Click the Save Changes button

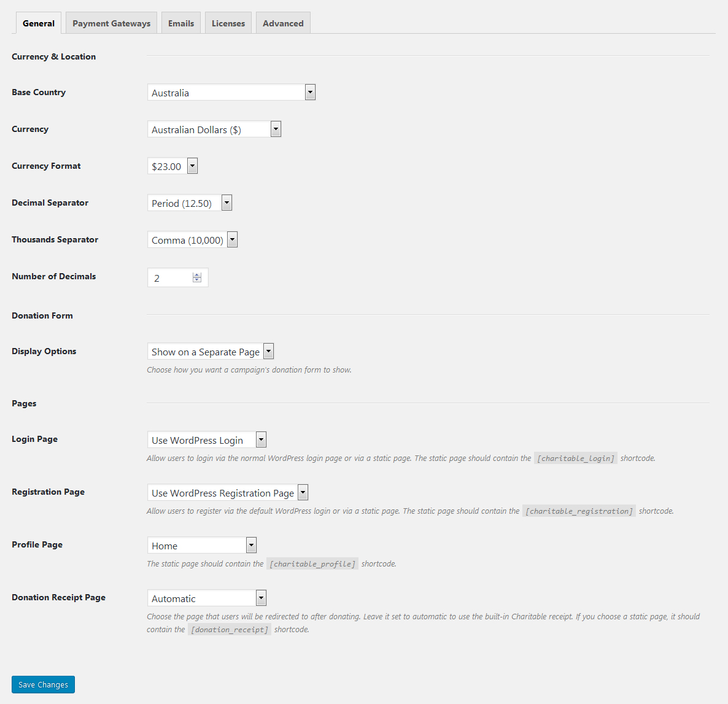click(x=43, y=684)
